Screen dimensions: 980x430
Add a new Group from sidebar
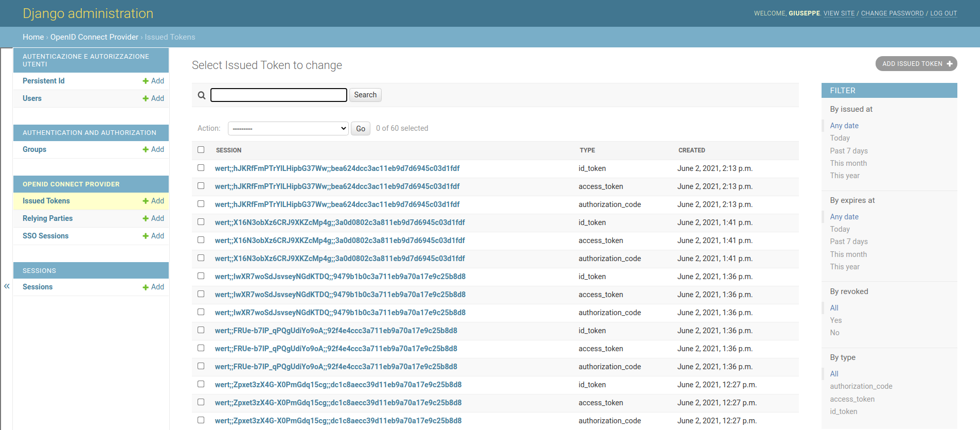[153, 149]
